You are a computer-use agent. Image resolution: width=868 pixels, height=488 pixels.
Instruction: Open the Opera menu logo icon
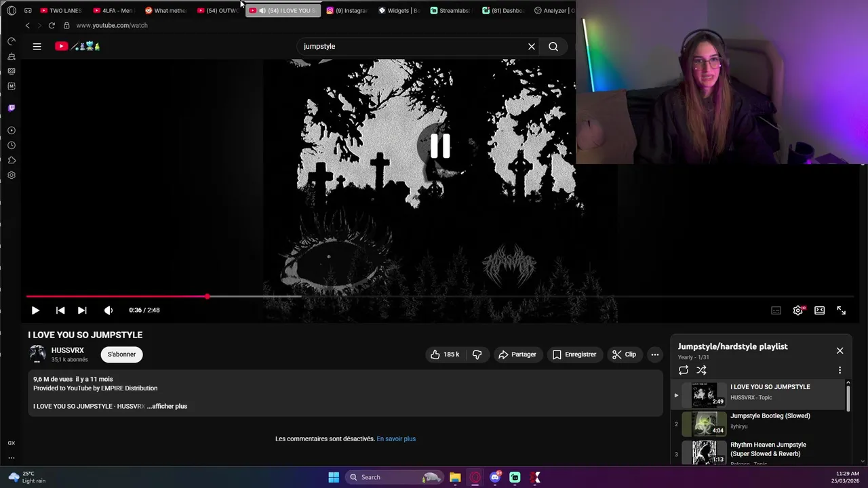(12, 10)
